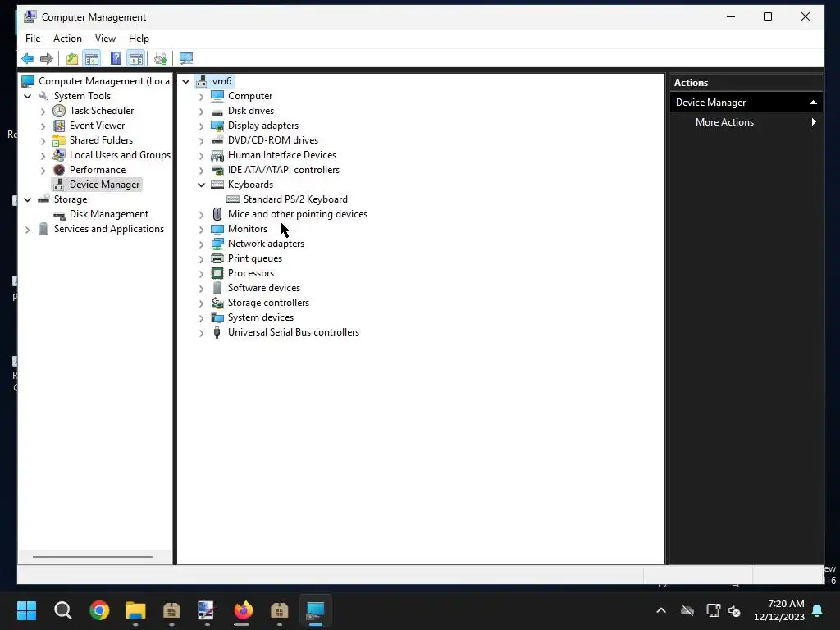Select Device Manager in console tree
The height and width of the screenshot is (630, 840).
[104, 185]
